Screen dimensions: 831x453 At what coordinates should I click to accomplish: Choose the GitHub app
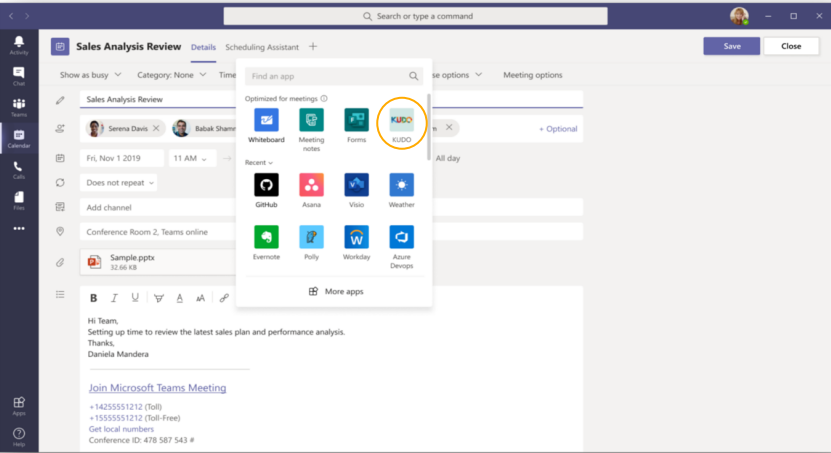point(266,190)
